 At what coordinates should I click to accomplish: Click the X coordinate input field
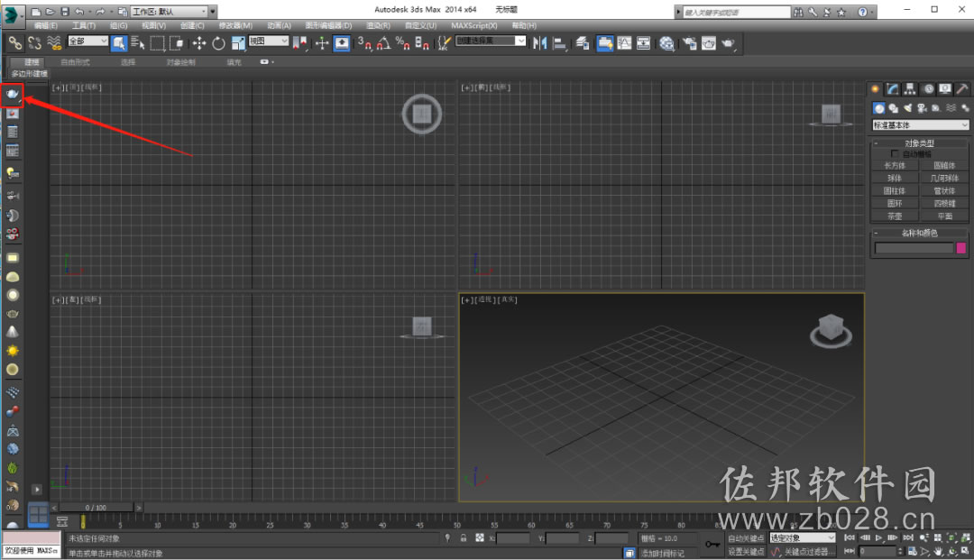(x=513, y=538)
